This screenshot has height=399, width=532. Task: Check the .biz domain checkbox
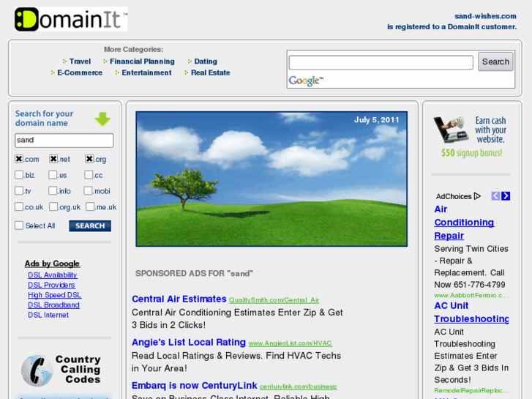(x=19, y=175)
